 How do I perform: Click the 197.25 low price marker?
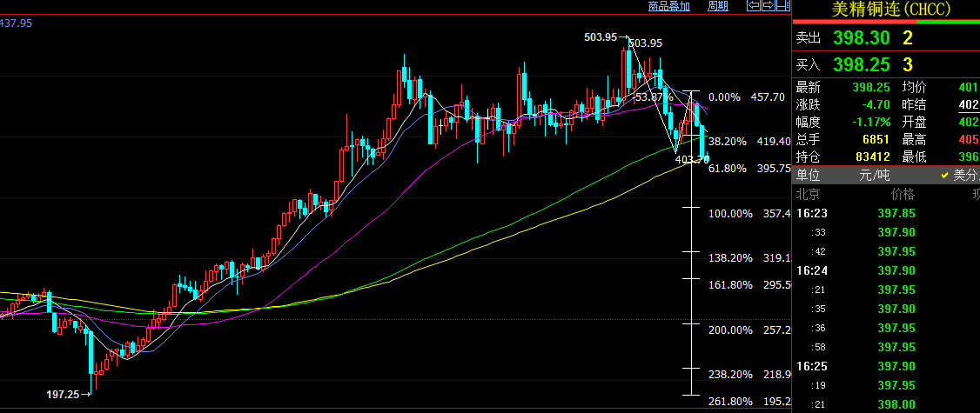click(x=63, y=395)
